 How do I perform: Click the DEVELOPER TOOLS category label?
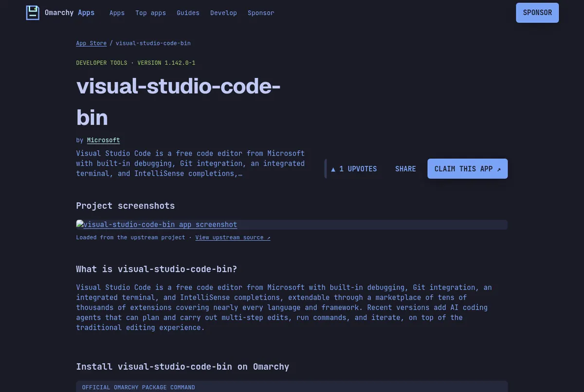click(102, 63)
